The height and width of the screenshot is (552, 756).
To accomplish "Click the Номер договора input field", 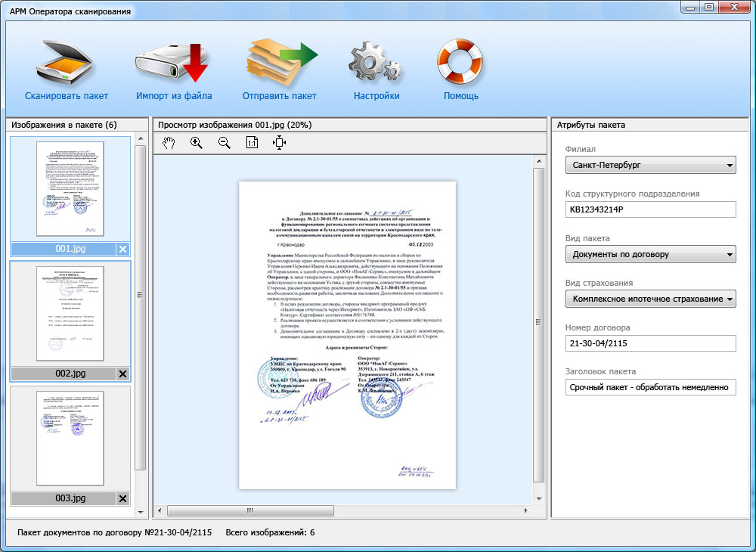I will [650, 343].
